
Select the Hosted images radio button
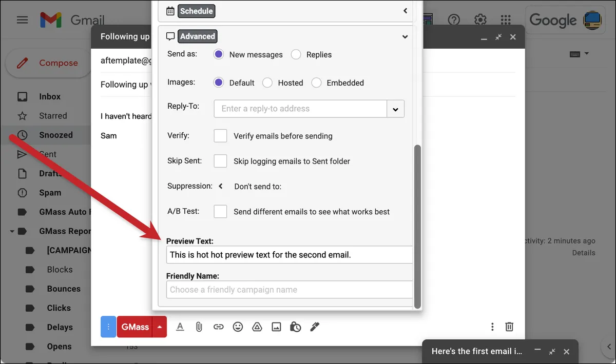pyautogui.click(x=267, y=83)
